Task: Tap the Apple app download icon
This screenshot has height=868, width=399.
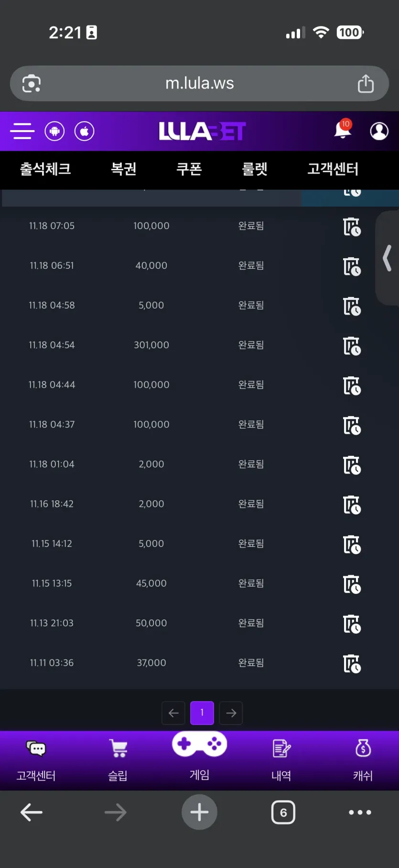Action: click(x=84, y=131)
